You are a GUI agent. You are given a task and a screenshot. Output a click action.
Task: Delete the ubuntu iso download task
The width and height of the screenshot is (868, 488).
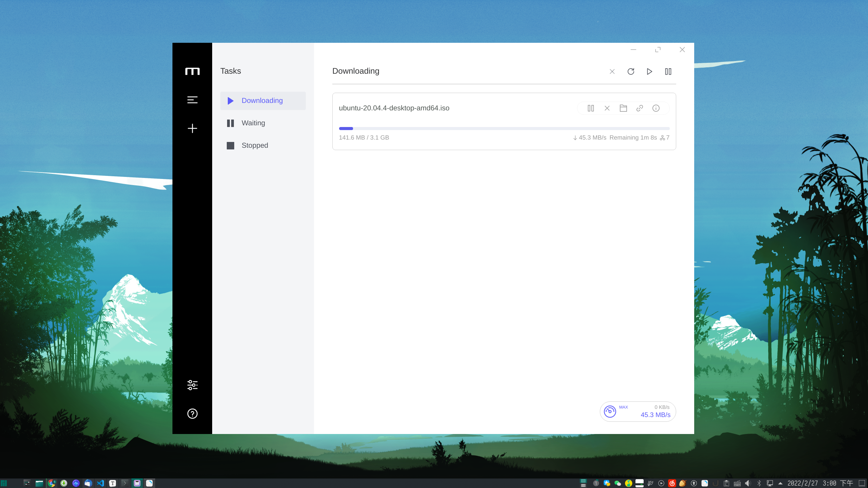(607, 108)
